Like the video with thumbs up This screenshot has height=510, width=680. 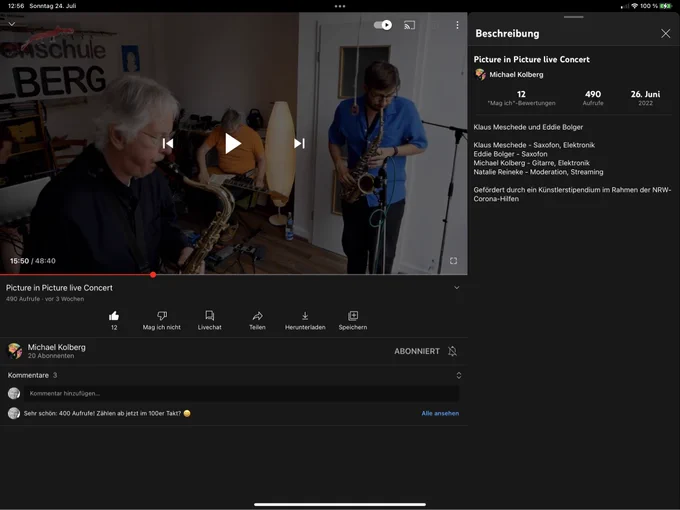[114, 315]
